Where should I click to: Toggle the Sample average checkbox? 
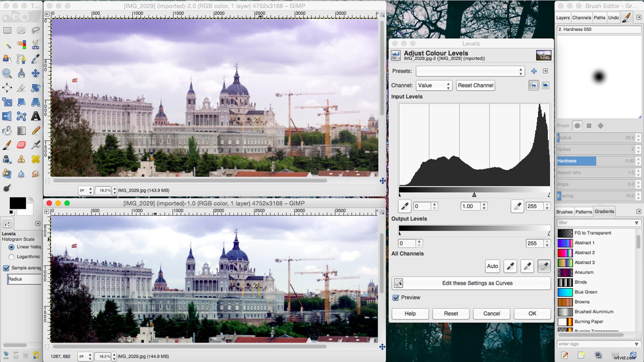6,268
